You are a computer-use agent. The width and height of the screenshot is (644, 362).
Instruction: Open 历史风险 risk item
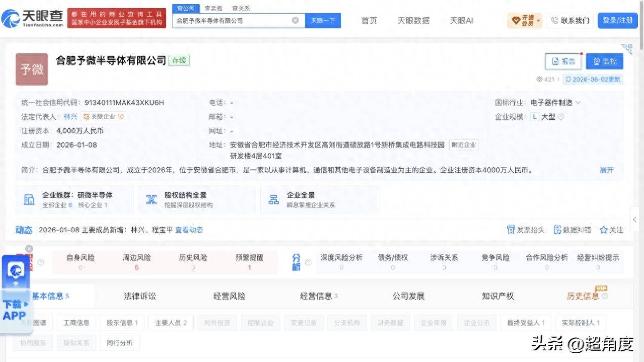[193, 262]
